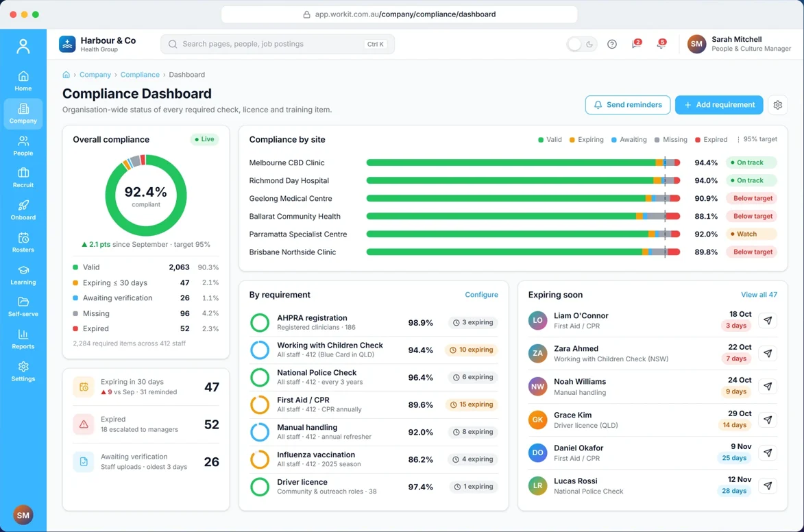Click Add requirement button
804x532 pixels.
(x=719, y=105)
